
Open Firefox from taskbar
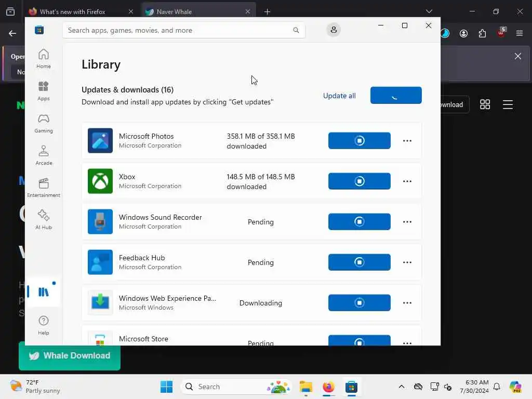pyautogui.click(x=328, y=387)
